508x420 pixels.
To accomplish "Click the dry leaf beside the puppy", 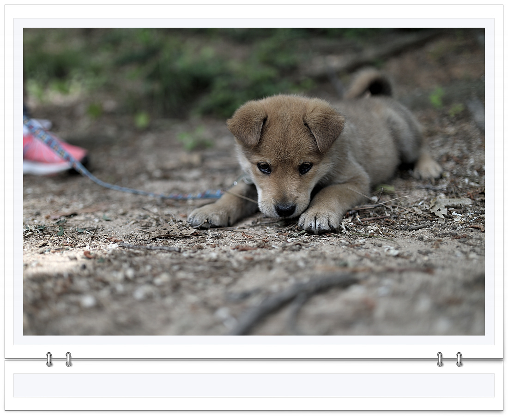I will click(439, 208).
